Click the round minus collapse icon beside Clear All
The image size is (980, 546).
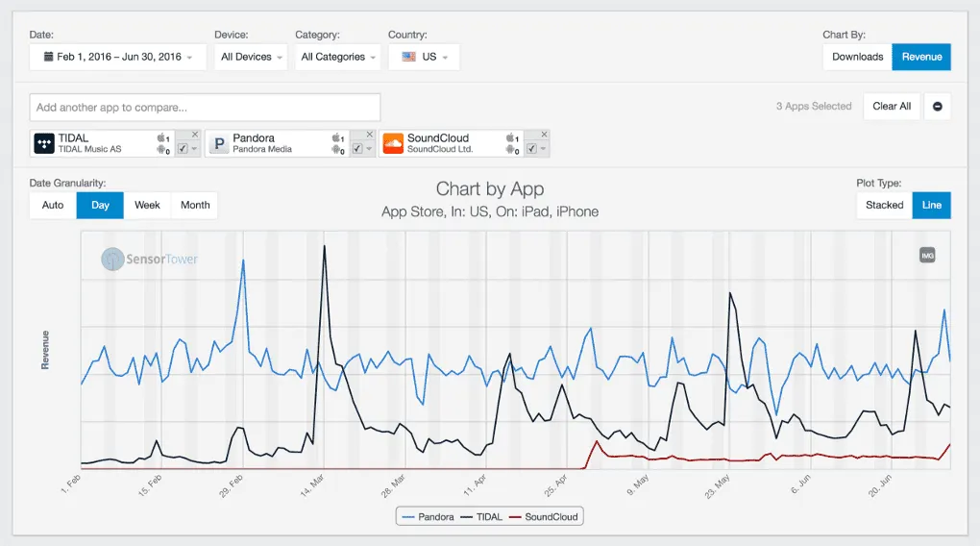pyautogui.click(x=938, y=107)
